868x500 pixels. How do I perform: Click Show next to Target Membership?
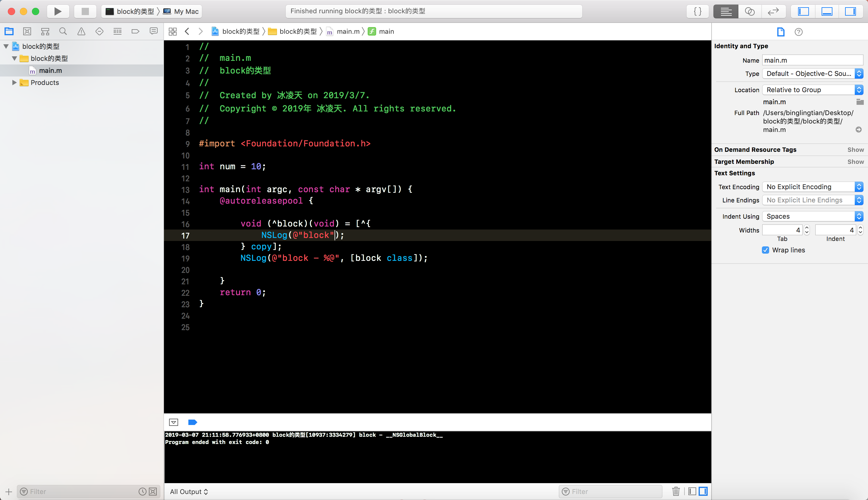click(855, 162)
